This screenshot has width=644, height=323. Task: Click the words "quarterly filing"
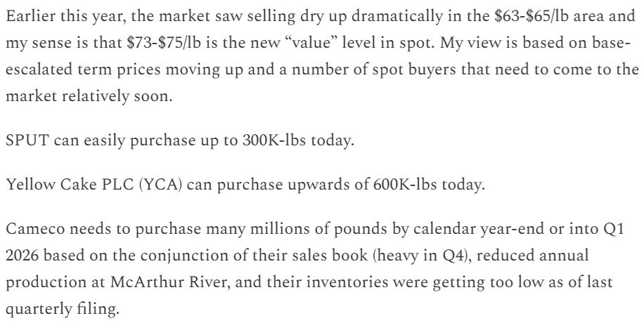click(62, 309)
